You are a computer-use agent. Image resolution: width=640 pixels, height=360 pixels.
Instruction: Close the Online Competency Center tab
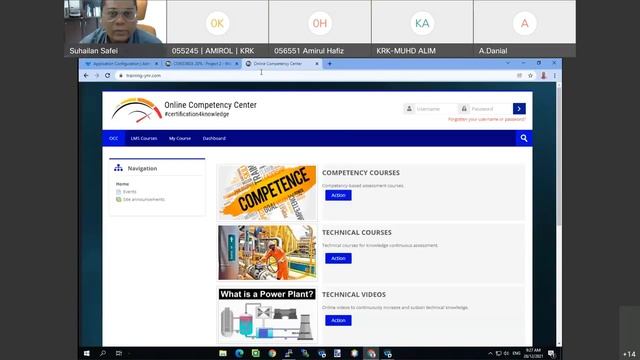(x=317, y=64)
